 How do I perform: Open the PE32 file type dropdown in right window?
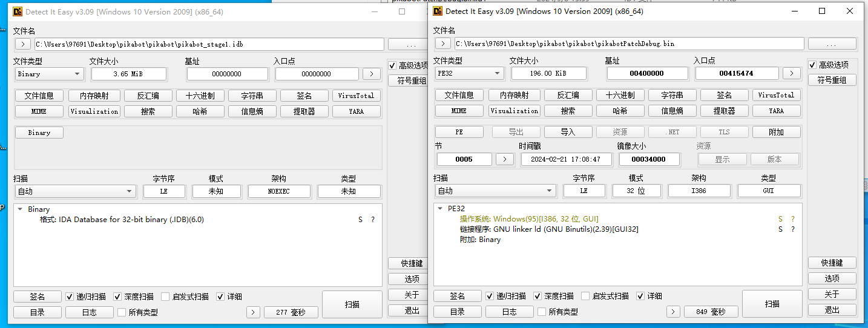[469, 73]
